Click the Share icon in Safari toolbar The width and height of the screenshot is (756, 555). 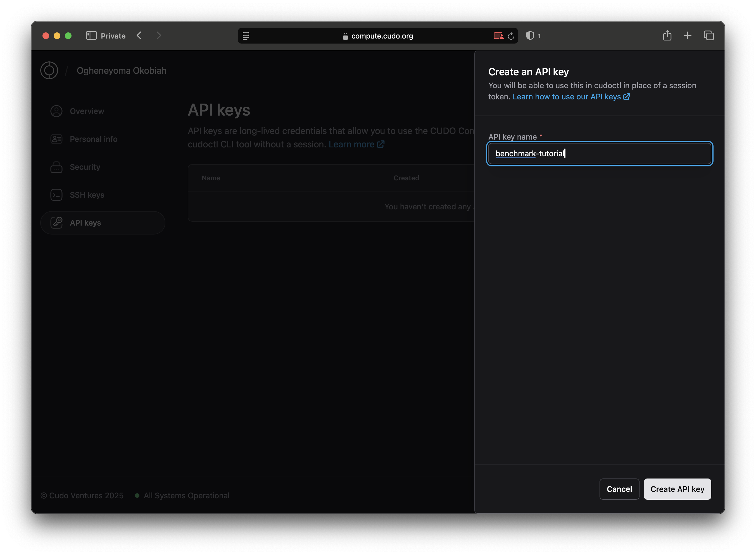tap(667, 35)
